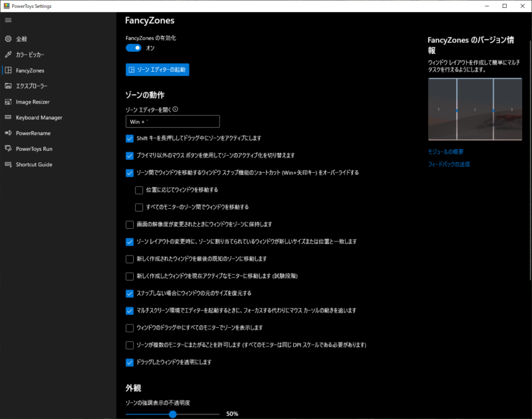Check 新しく作成されたウィンドウを最後の既知のゾーンに移動します

click(130, 259)
